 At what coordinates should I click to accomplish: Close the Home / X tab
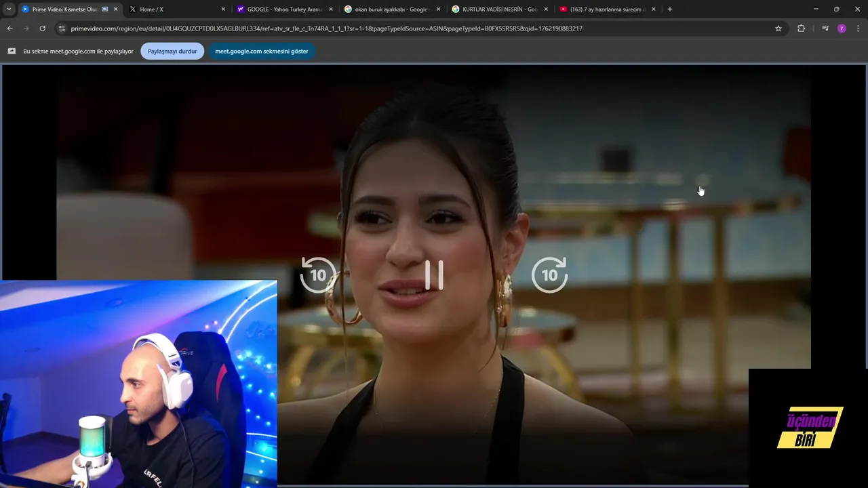click(x=223, y=9)
